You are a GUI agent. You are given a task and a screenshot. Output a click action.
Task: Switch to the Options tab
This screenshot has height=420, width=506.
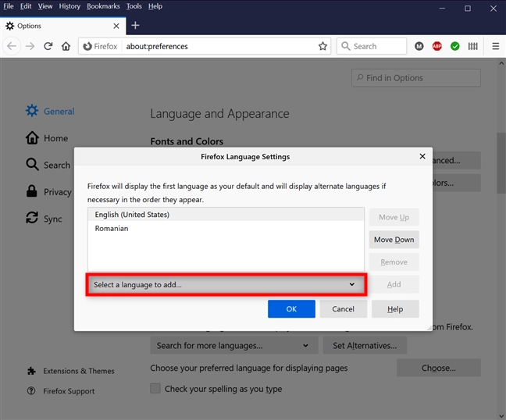(63, 26)
